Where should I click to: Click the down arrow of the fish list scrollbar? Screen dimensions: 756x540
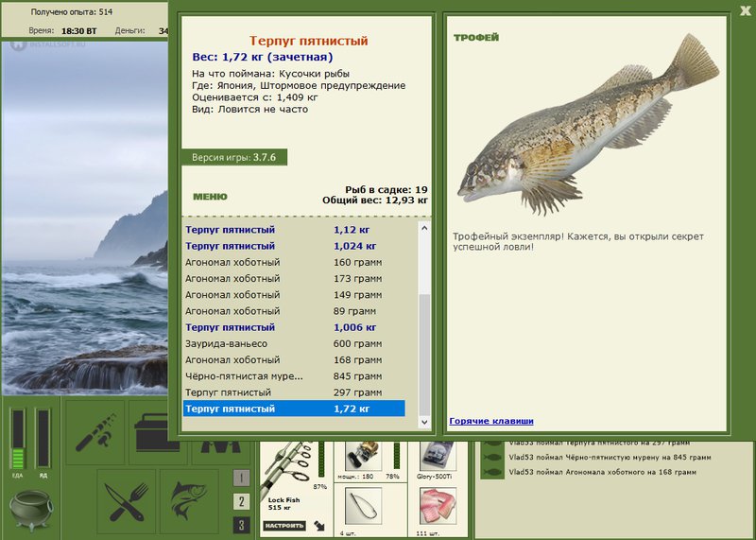pyautogui.click(x=424, y=422)
